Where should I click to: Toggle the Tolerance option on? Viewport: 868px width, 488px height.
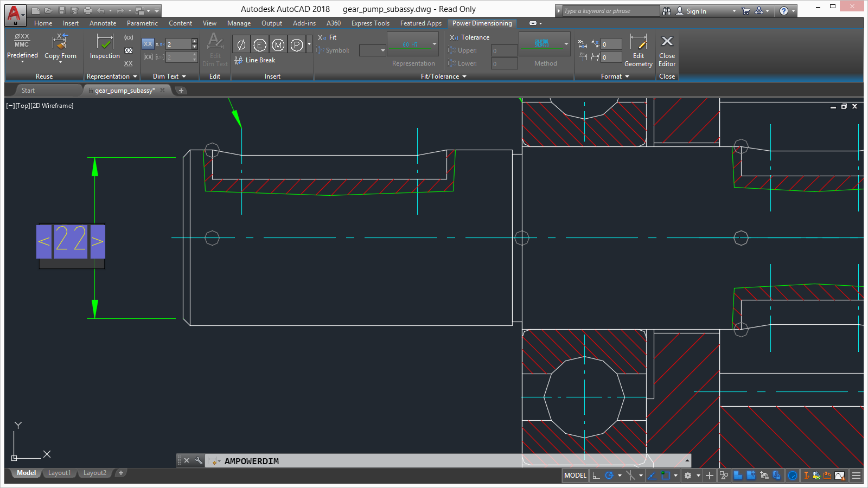coord(470,37)
